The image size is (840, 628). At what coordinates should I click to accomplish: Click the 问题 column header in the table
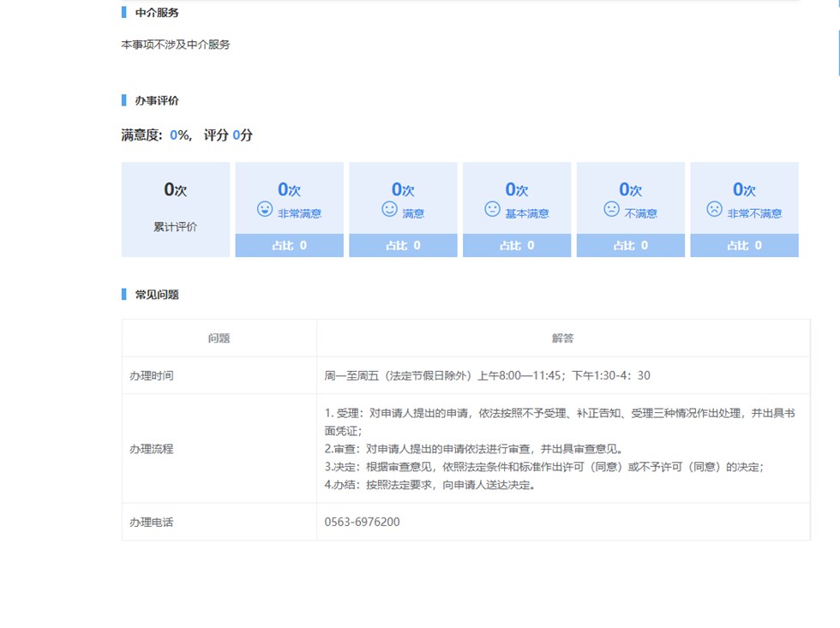(x=219, y=338)
